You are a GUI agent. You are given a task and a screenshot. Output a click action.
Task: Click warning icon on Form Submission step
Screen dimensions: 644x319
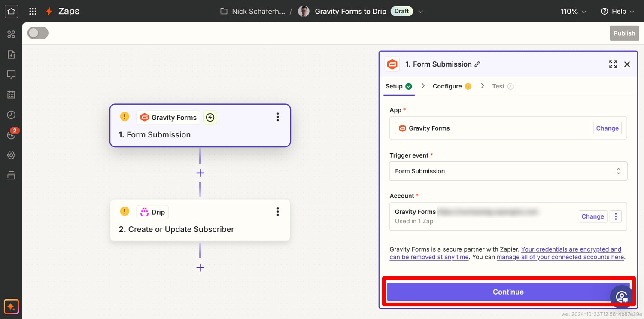125,117
